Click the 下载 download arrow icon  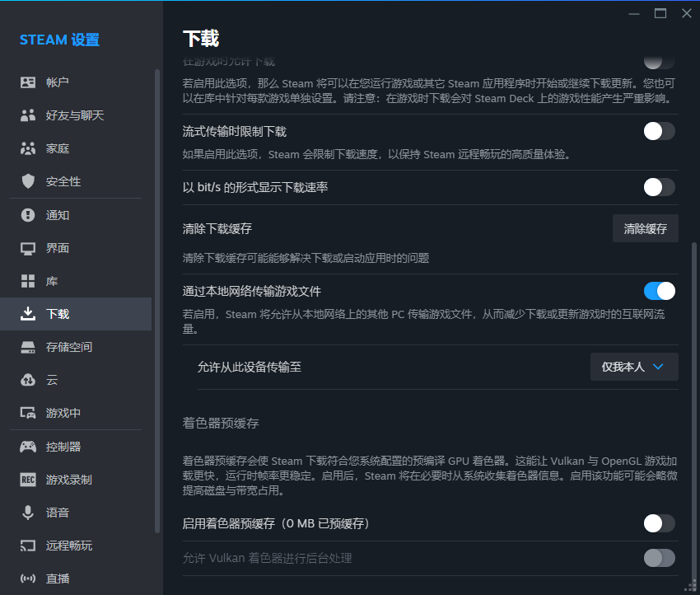pos(28,314)
